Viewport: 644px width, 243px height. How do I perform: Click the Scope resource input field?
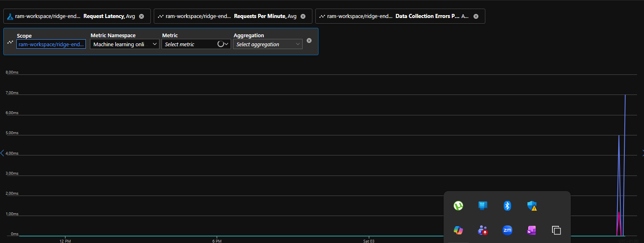coord(51,44)
